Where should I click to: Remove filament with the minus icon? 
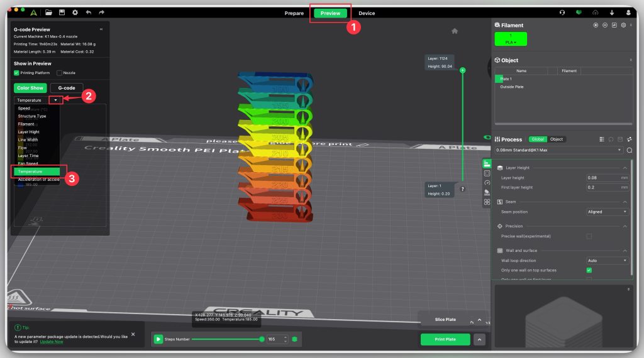604,25
